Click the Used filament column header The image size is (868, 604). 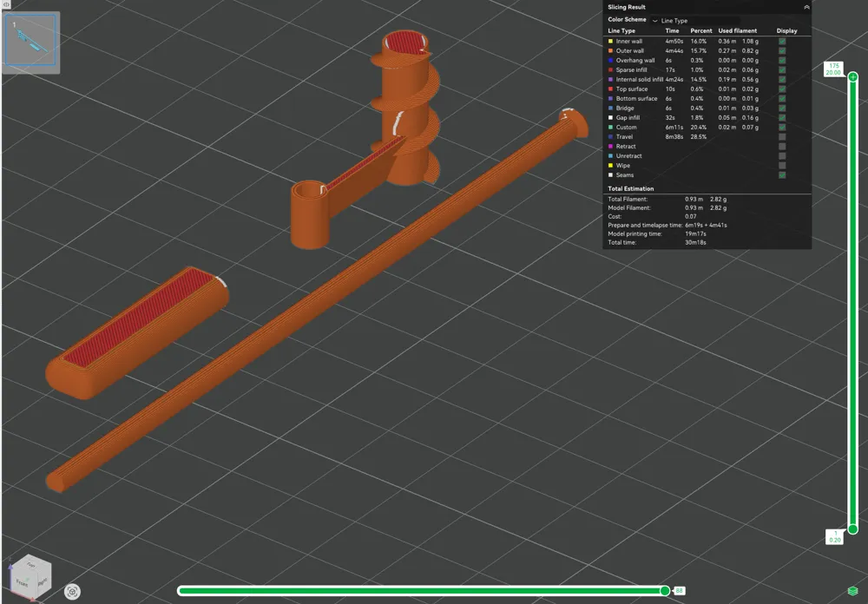coord(737,31)
